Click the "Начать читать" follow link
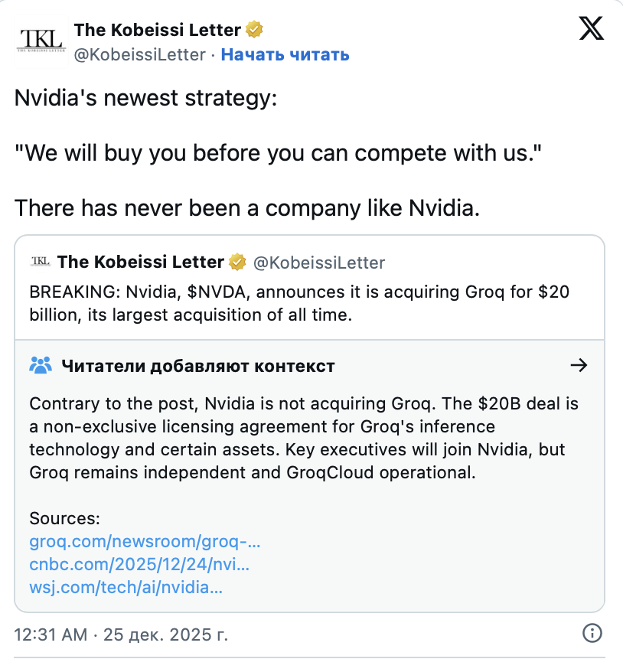This screenshot has height=672, width=623. pyautogui.click(x=285, y=54)
